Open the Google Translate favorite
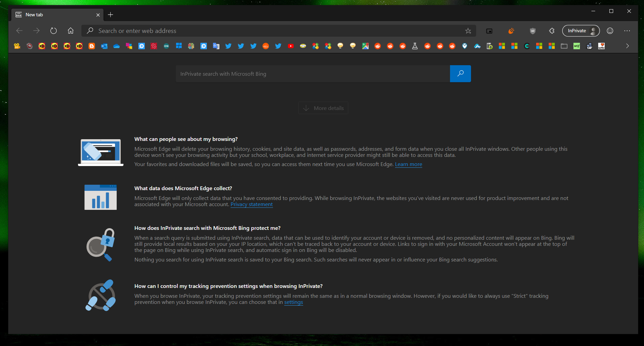 [x=216, y=46]
